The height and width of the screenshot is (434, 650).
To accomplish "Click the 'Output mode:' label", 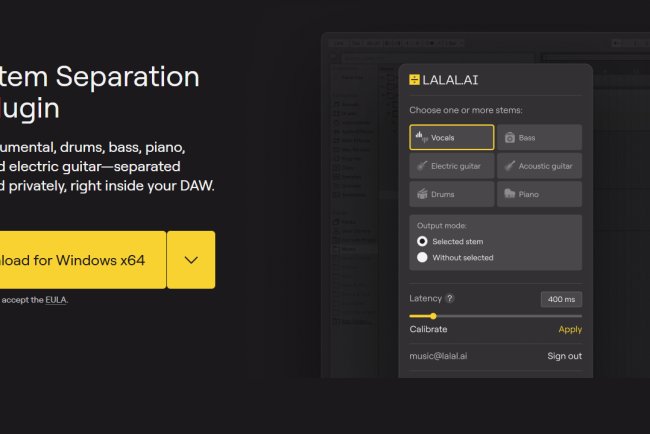I will point(442,225).
